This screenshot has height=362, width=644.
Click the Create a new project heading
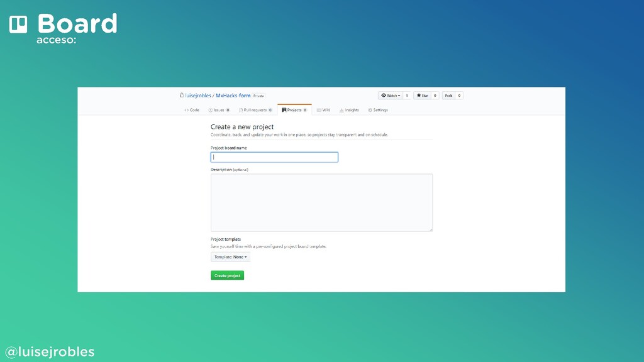click(242, 127)
